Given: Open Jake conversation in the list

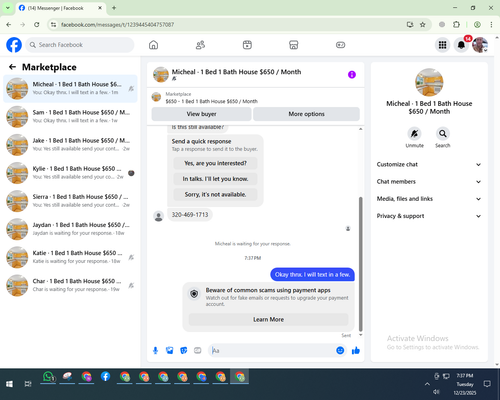Looking at the screenshot, I should pyautogui.click(x=70, y=144).
